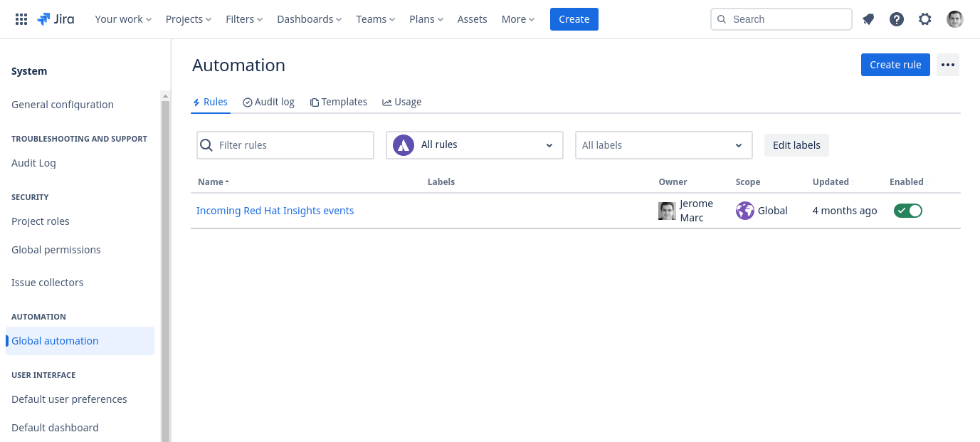
Task: Switch to the Audit log tab
Action: click(268, 102)
